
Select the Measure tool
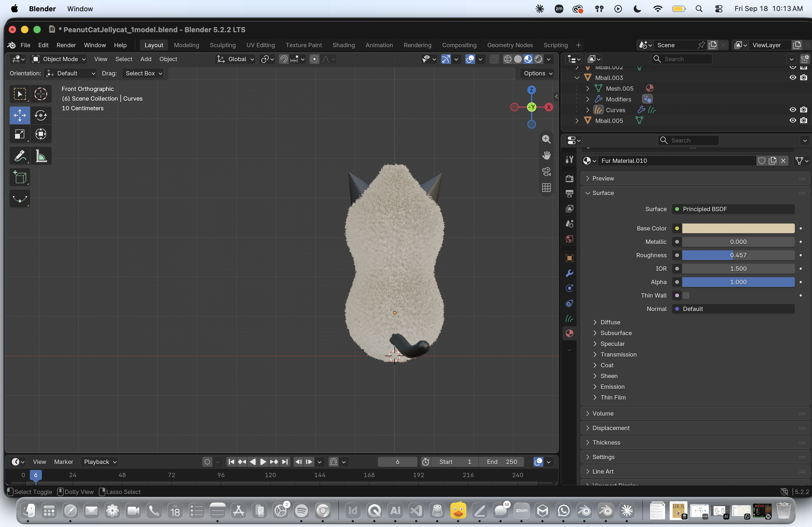pos(41,156)
